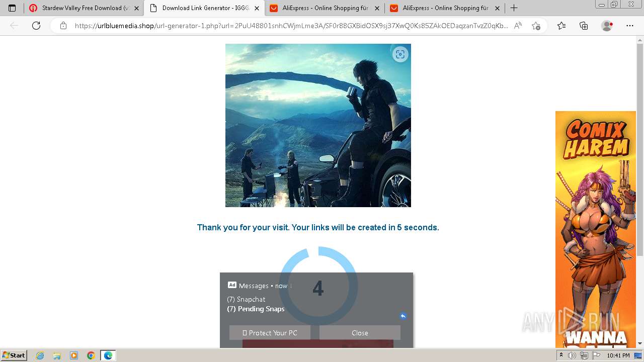Open the Edge profile menu
Image resolution: width=644 pixels, height=362 pixels.
click(607, 26)
